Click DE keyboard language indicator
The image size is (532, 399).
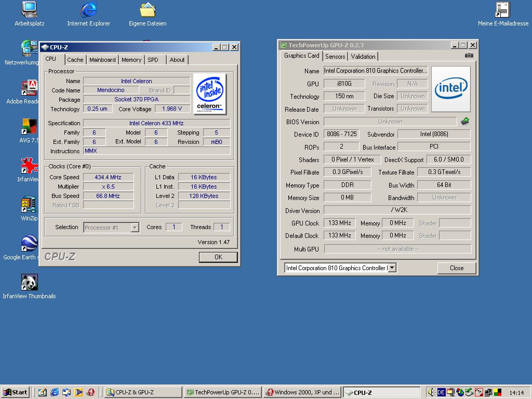[441, 393]
